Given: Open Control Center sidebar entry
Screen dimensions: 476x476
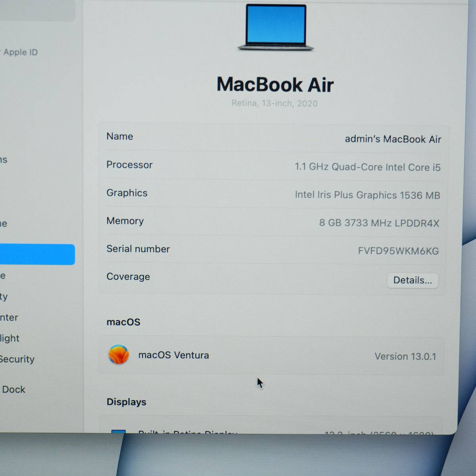Looking at the screenshot, I should click(x=9, y=317).
